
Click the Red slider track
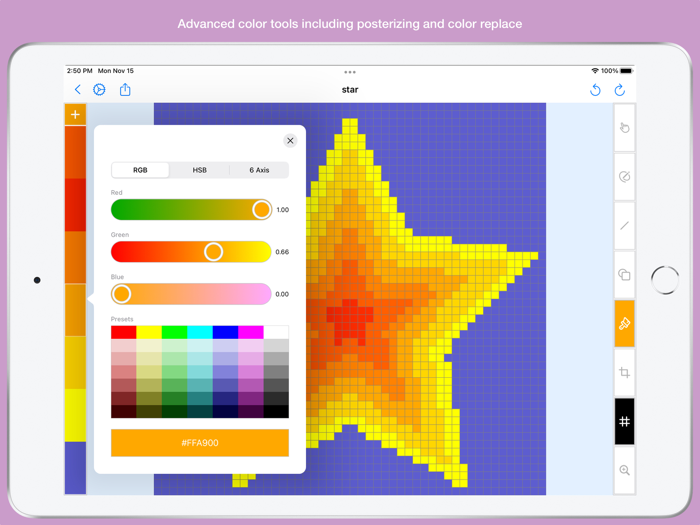[x=191, y=210]
